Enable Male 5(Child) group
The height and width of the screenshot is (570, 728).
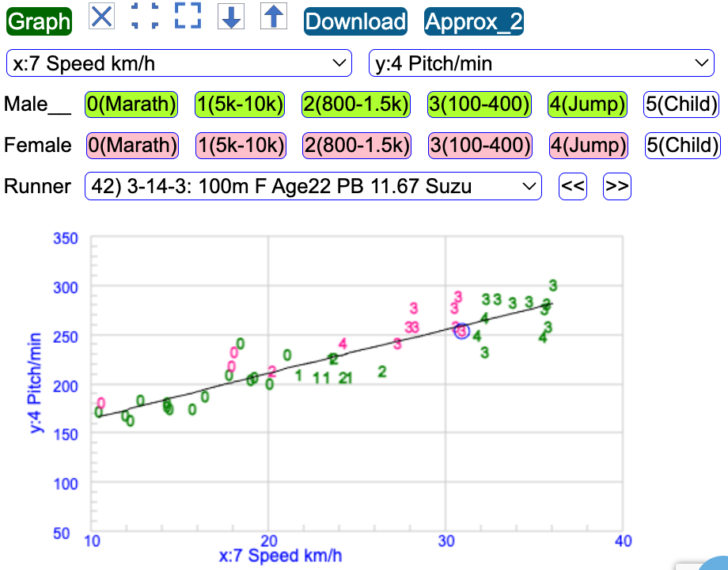tap(681, 104)
